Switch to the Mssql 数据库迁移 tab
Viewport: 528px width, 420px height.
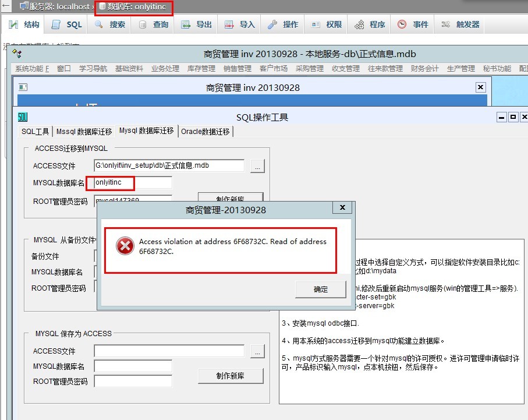[x=84, y=132]
